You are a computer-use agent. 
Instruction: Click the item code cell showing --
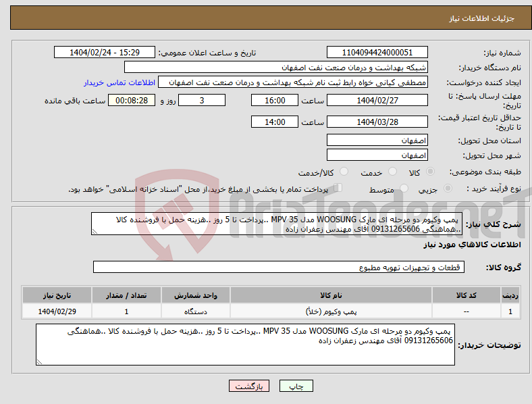467,311
